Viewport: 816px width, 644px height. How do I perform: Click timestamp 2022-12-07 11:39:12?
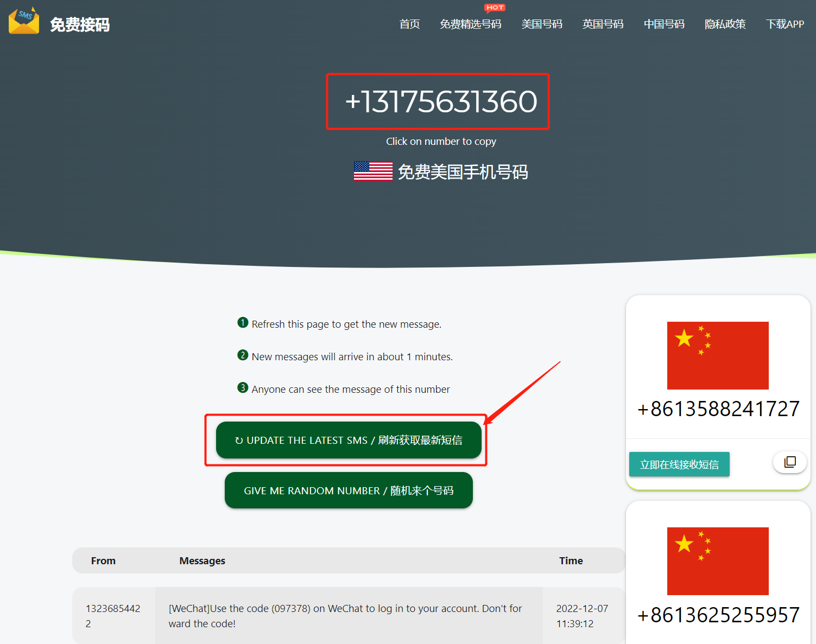[582, 616]
